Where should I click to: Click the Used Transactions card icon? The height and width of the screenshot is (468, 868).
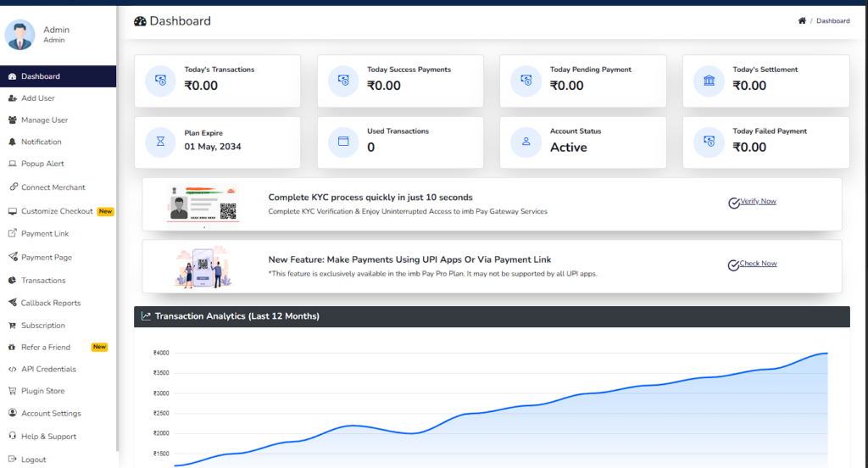point(343,142)
